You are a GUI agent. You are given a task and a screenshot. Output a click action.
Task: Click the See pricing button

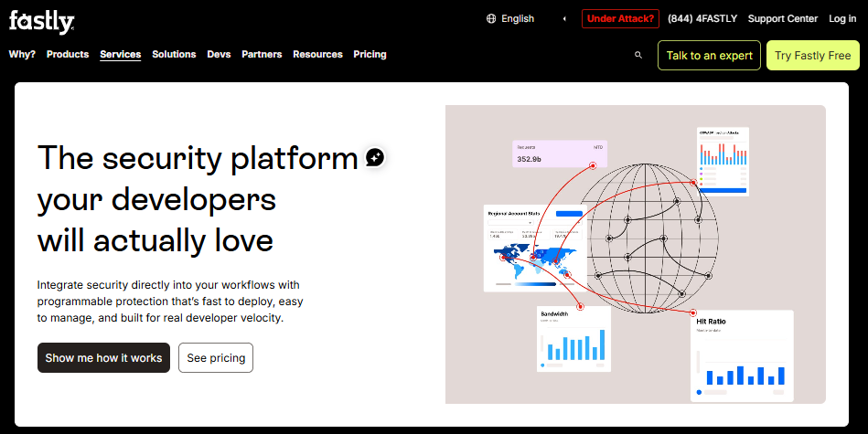click(216, 357)
